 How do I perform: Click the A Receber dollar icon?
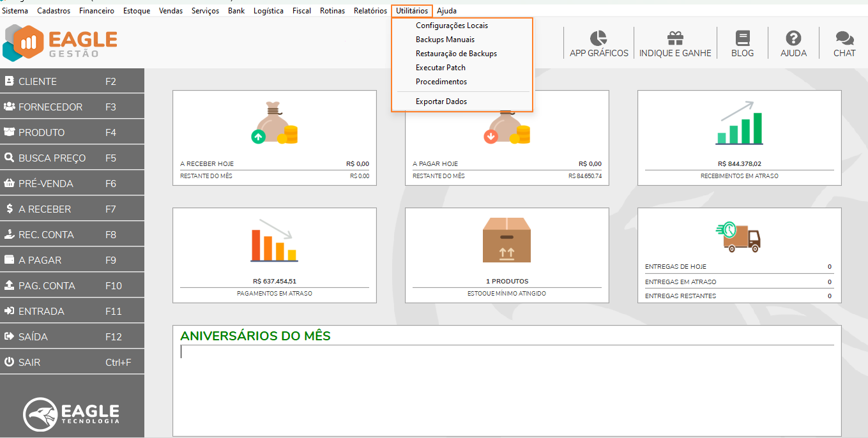point(10,209)
